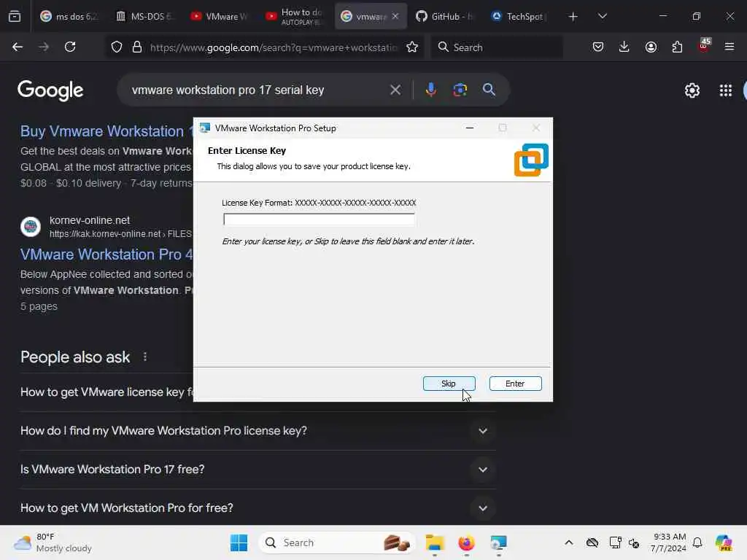Image resolution: width=747 pixels, height=560 pixels.
Task: Clear the Google search query
Action: click(x=395, y=90)
